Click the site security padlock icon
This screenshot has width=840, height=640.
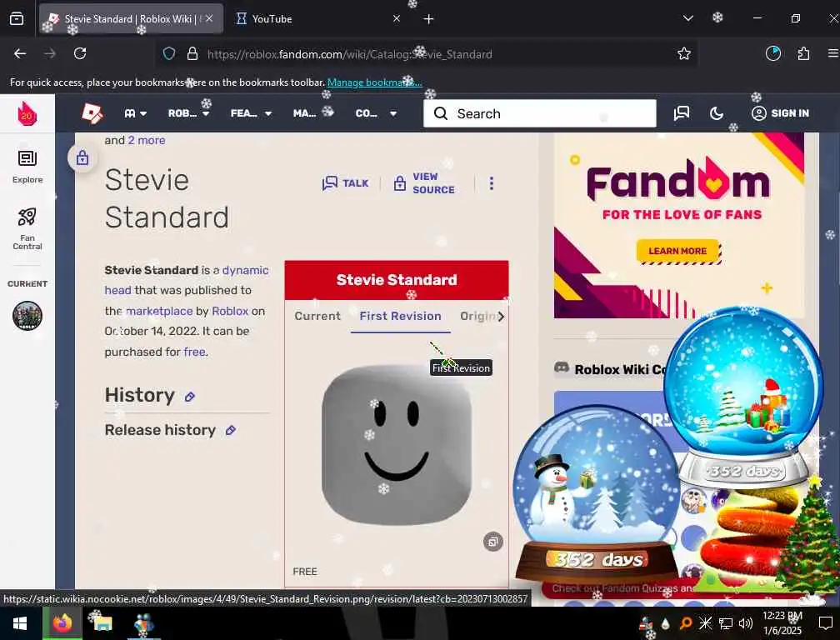coord(192,53)
